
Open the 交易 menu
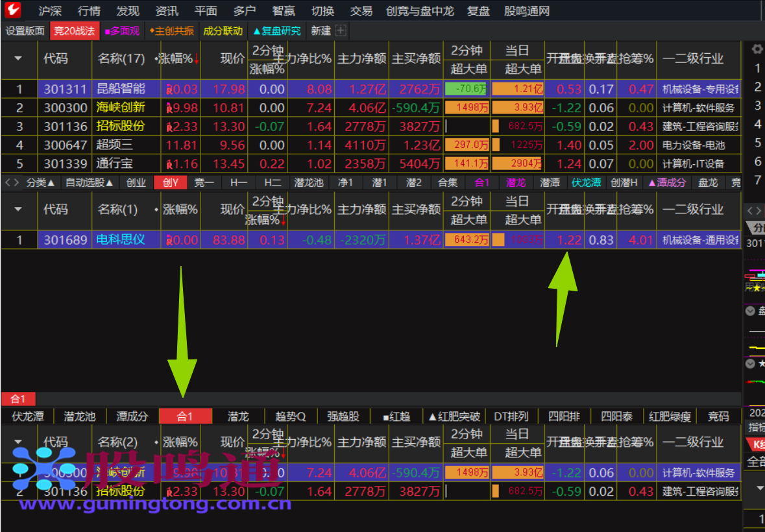click(361, 11)
